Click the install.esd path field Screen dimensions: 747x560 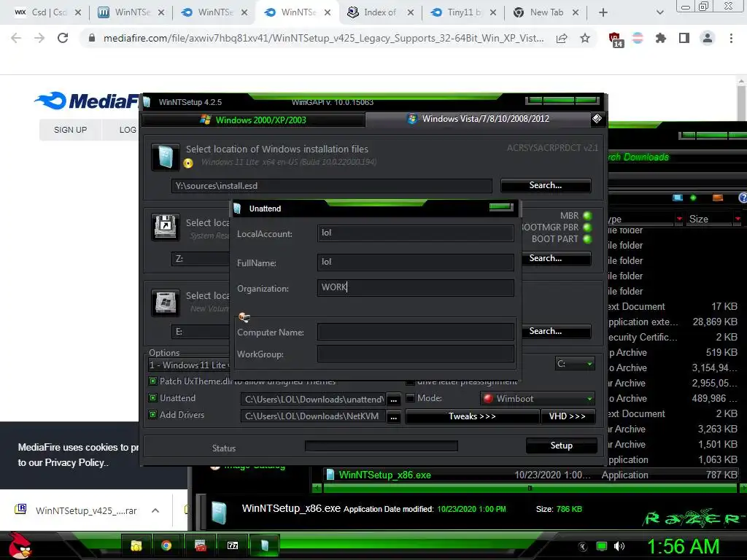click(332, 186)
